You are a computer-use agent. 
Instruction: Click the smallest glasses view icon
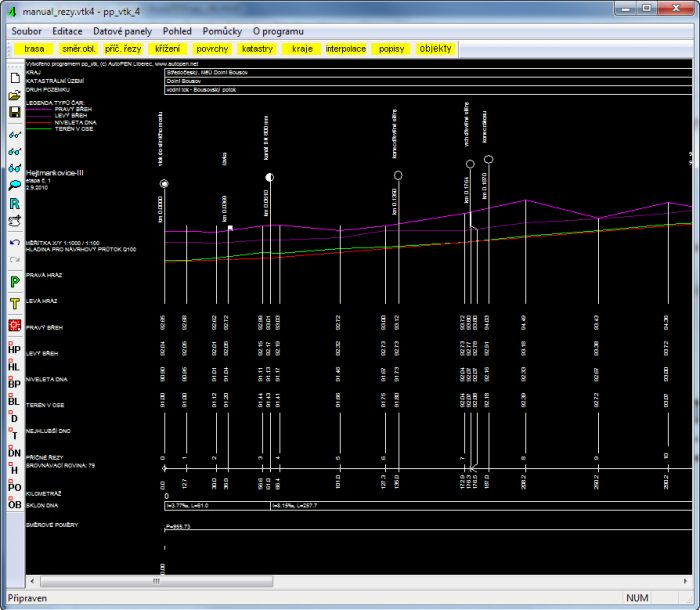(x=15, y=135)
